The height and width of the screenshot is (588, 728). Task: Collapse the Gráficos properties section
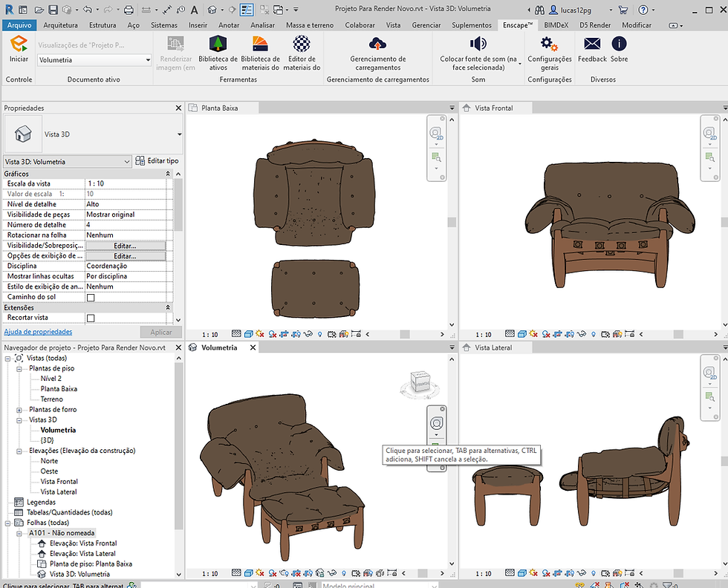pos(168,174)
